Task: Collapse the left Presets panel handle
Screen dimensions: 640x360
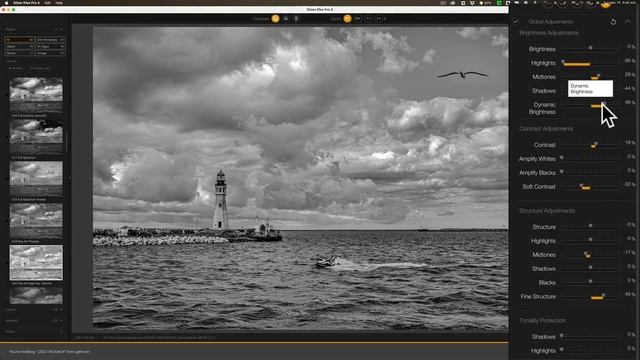Action: pos(69,178)
